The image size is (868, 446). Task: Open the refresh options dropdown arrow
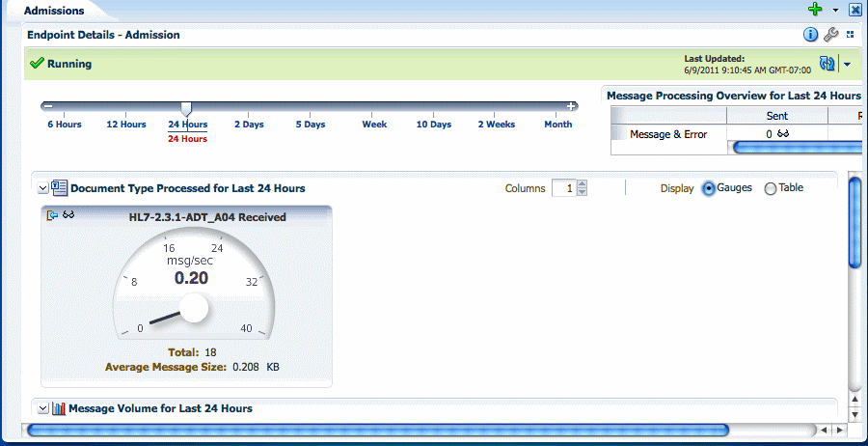point(847,65)
